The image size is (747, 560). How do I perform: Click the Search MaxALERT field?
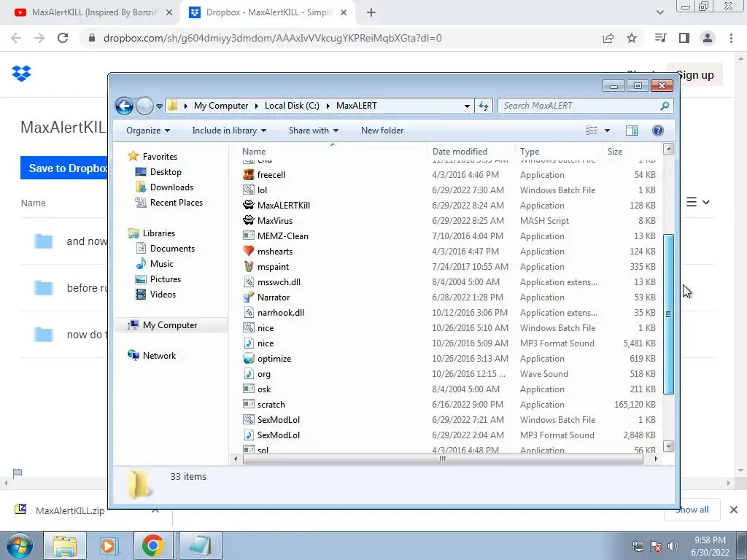586,106
